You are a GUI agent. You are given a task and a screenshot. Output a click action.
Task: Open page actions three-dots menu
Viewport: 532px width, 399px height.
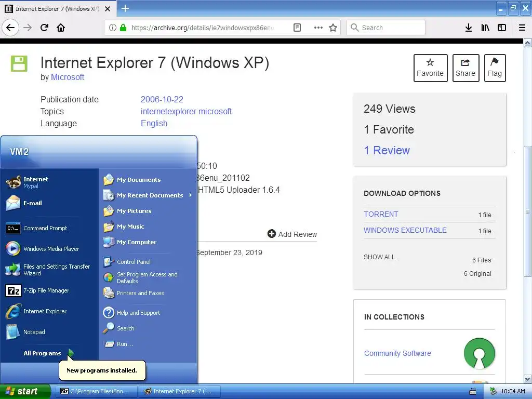click(x=318, y=28)
